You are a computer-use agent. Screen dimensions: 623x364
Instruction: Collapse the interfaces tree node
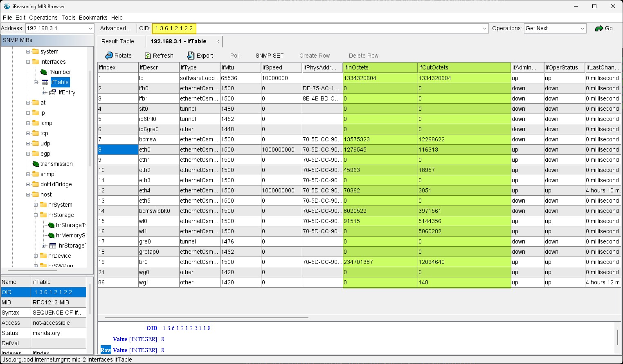(x=28, y=62)
